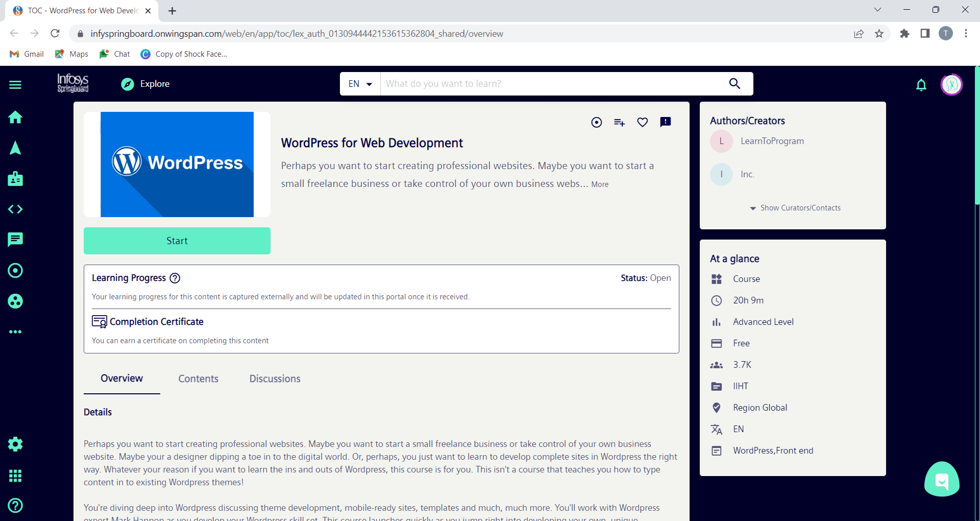
Task: Like course with heart icon
Action: 643,122
